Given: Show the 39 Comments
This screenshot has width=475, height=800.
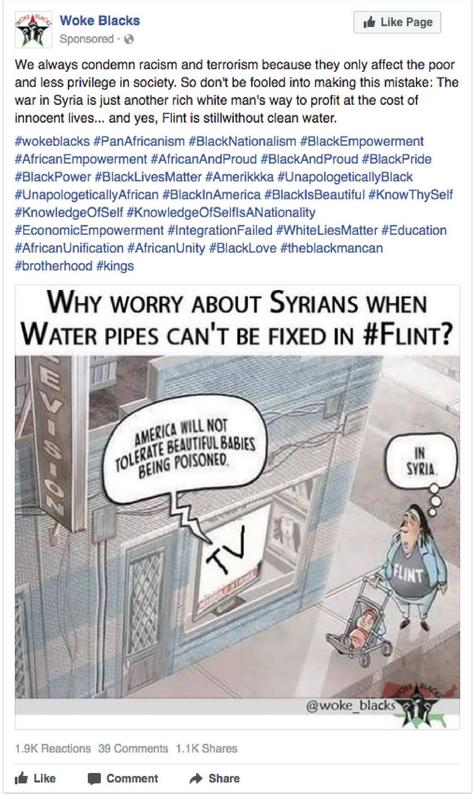Looking at the screenshot, I should (x=133, y=748).
